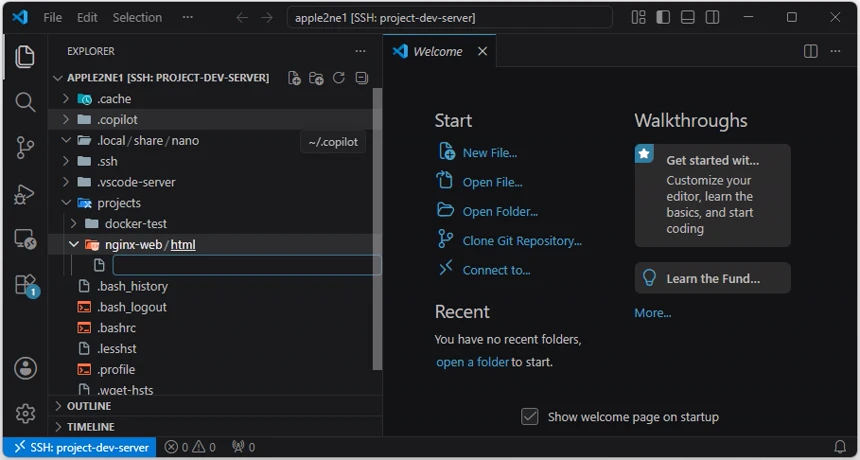This screenshot has width=860, height=460.
Task: Open the Edit menu
Action: pos(87,18)
